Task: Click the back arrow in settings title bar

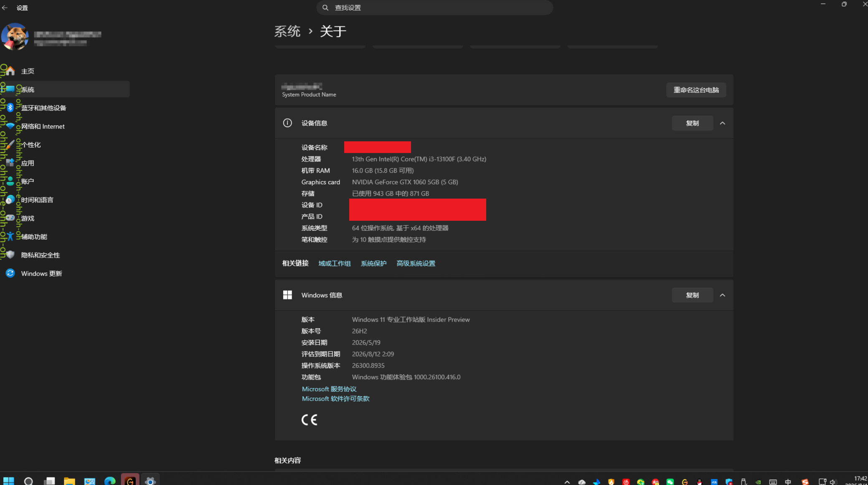Action: point(5,8)
